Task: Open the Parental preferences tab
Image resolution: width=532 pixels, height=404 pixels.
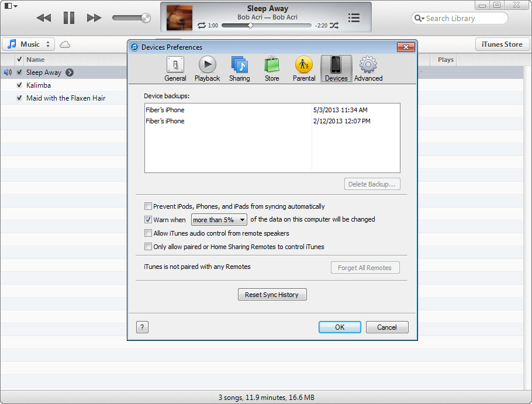Action: [304, 69]
